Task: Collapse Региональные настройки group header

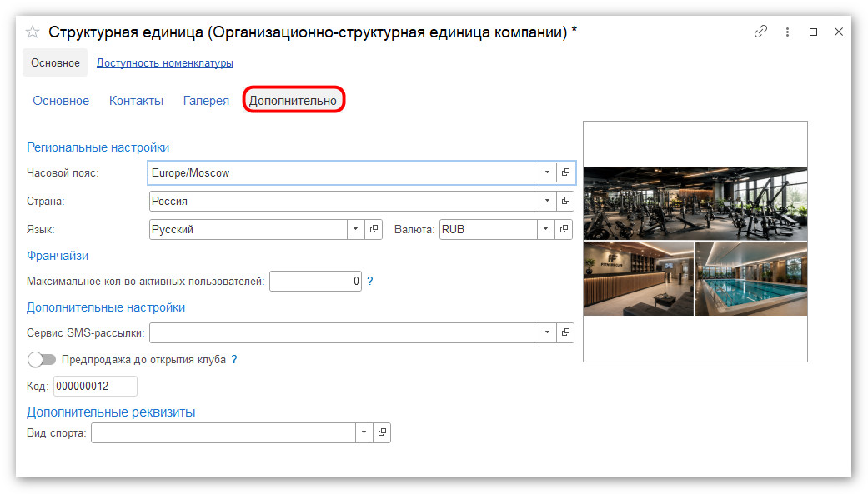Action: 98,147
